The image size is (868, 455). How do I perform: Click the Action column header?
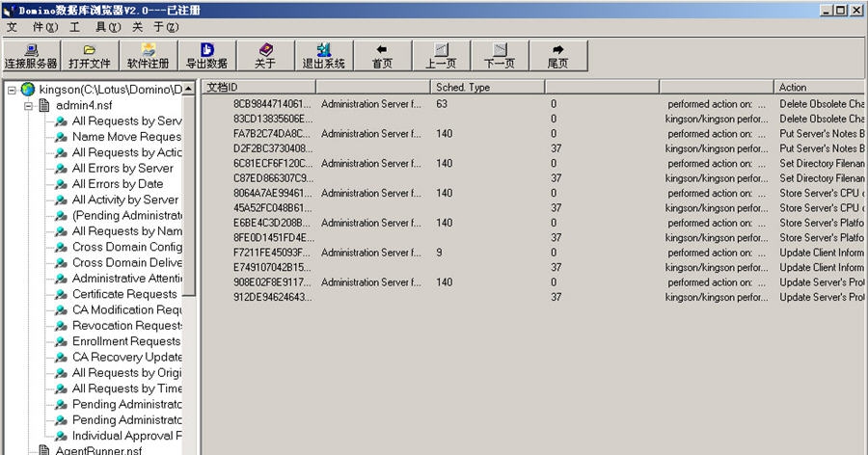tap(819, 87)
